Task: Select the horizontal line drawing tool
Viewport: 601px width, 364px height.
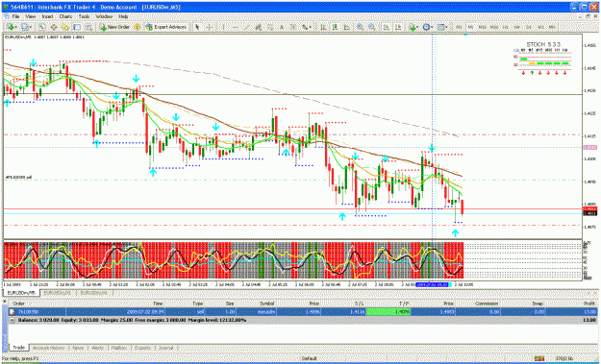Action: tap(236, 27)
